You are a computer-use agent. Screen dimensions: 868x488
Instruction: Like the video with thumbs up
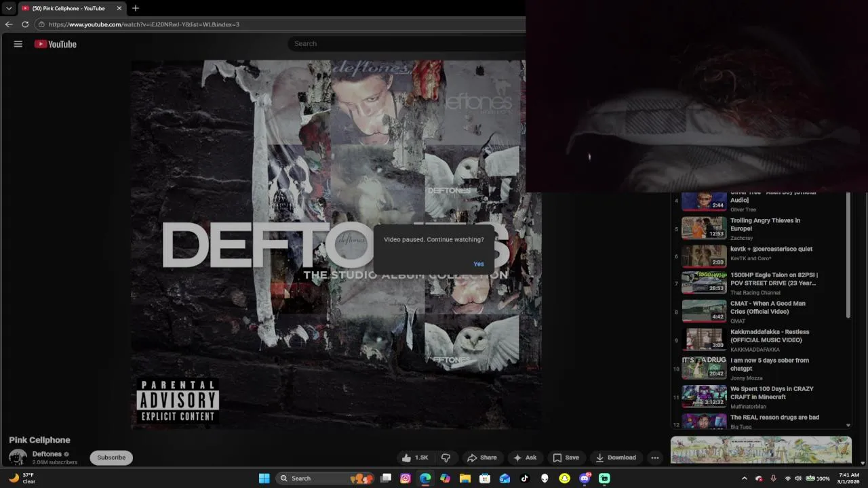coord(415,457)
